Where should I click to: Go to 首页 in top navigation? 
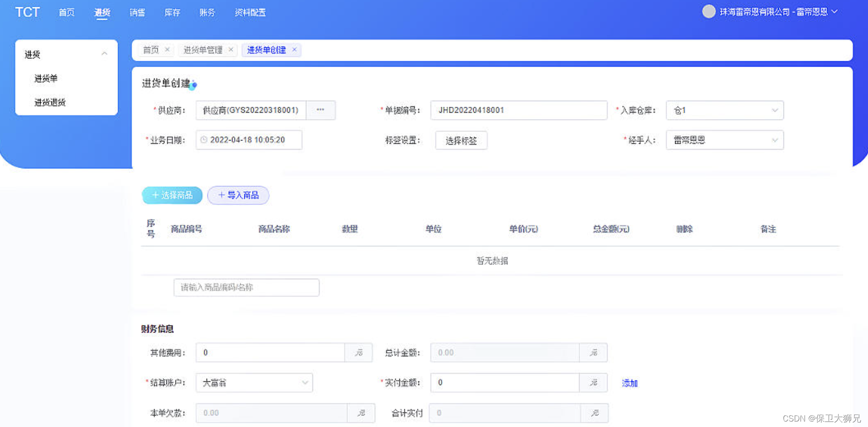(x=67, y=13)
